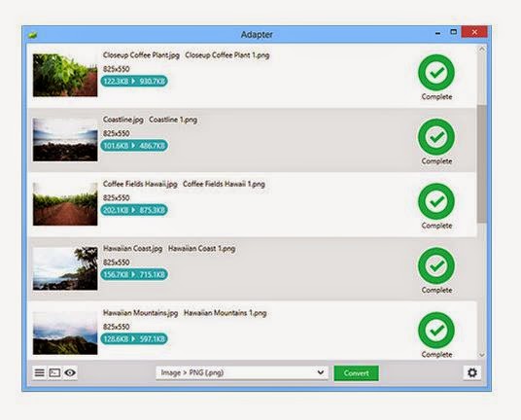The image size is (521, 420).
Task: Select the Closeup Coffee Plant thumbnail
Action: [x=65, y=75]
